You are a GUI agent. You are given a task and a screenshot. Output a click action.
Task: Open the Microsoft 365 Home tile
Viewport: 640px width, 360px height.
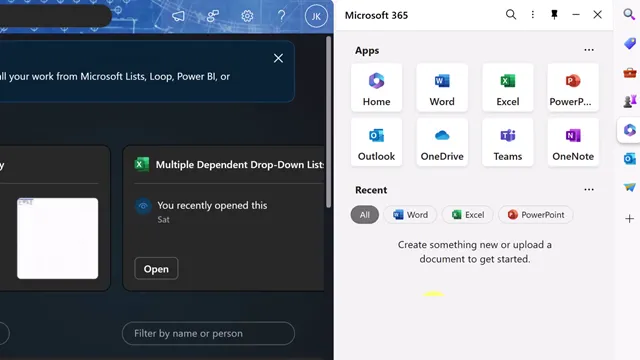(376, 88)
